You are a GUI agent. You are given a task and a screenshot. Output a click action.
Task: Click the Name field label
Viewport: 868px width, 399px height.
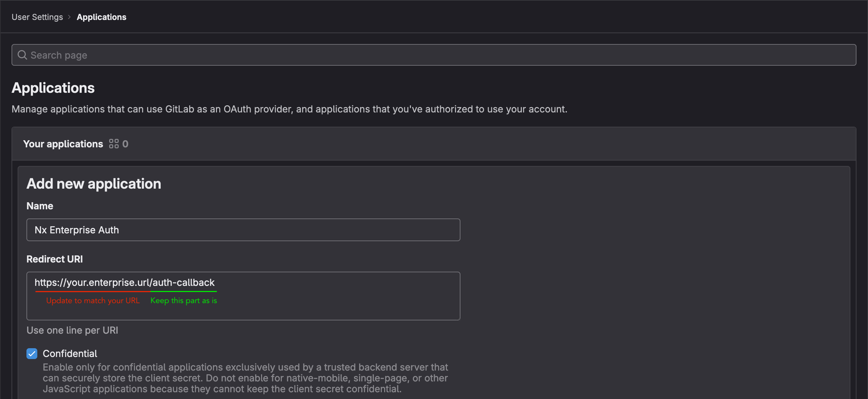pyautogui.click(x=40, y=206)
